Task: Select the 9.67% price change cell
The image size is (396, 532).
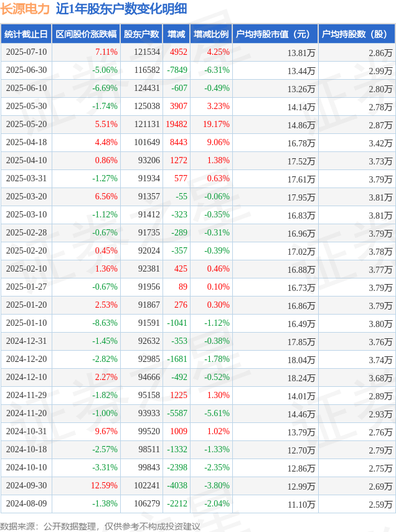Action: click(x=106, y=431)
